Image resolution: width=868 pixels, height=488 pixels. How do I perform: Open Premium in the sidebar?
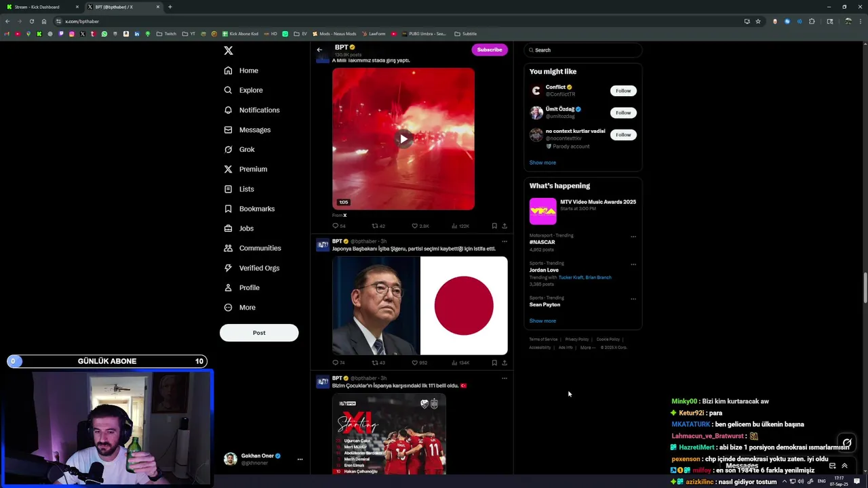[x=245, y=169]
